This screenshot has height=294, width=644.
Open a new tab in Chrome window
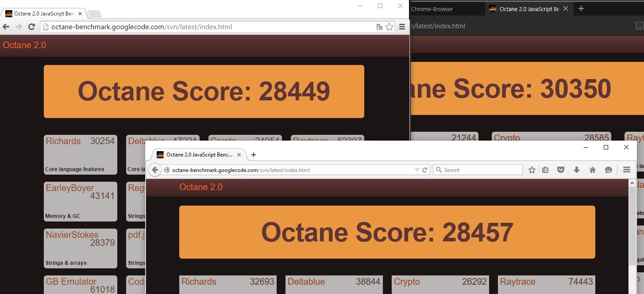[x=95, y=14]
